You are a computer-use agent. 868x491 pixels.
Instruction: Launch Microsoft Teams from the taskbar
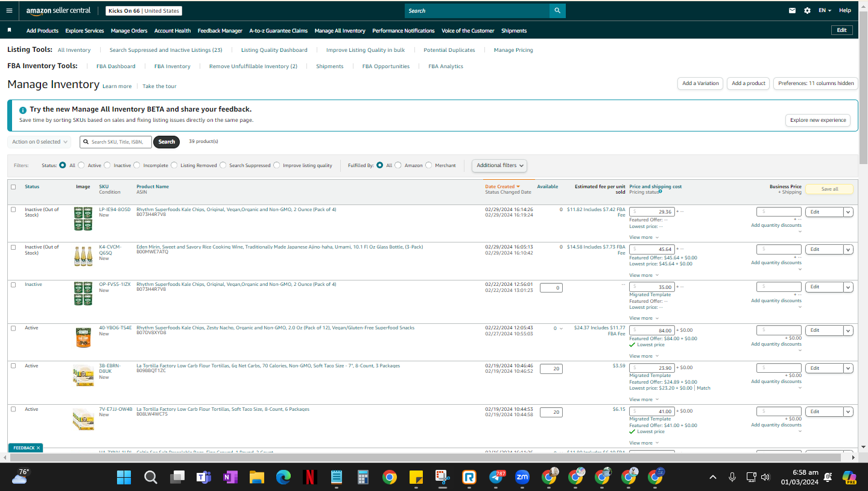click(x=203, y=478)
